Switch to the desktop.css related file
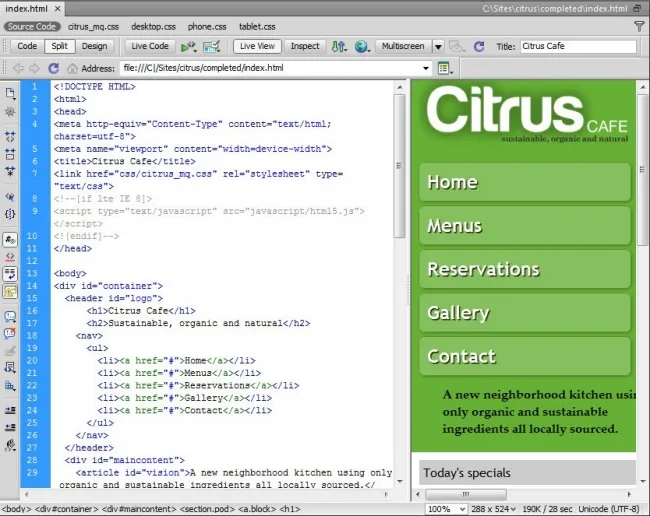This screenshot has height=516, width=650. tap(153, 27)
